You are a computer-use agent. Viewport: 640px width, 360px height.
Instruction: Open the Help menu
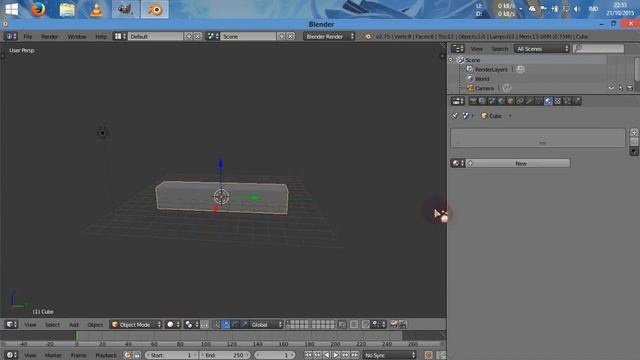tap(101, 36)
